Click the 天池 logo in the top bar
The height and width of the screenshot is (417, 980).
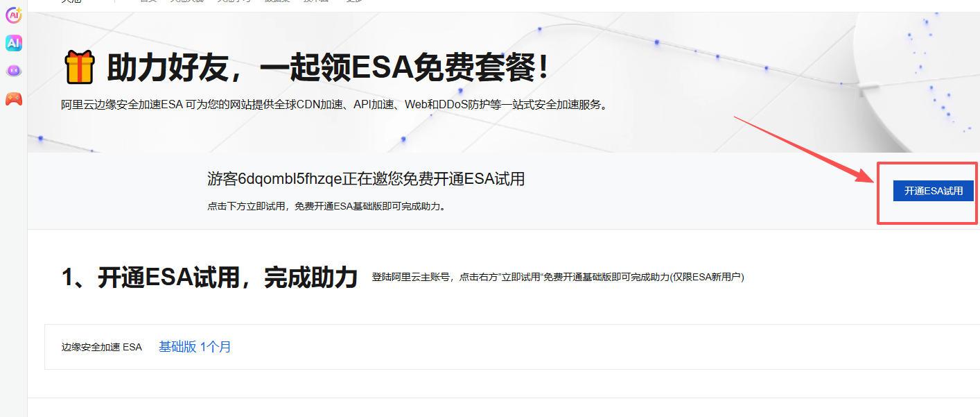pos(69,1)
